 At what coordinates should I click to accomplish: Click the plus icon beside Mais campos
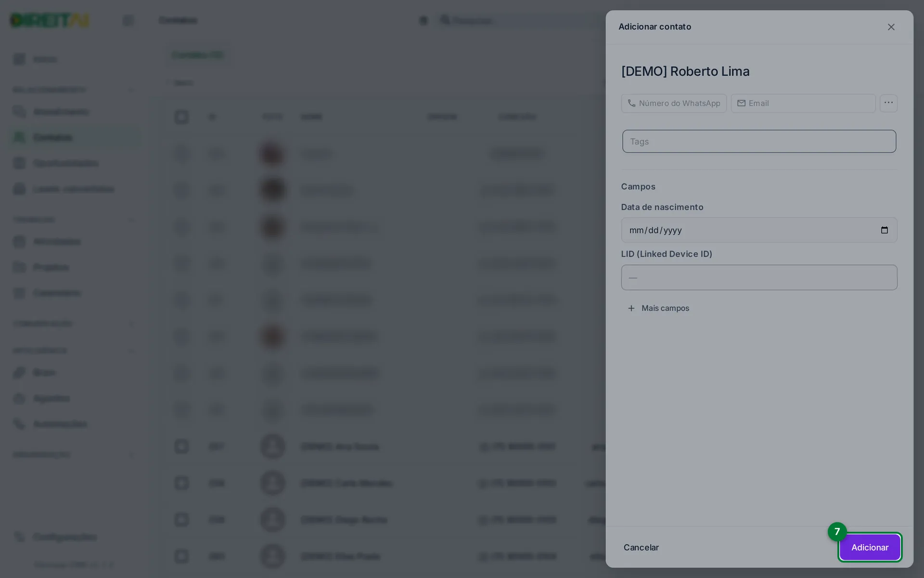coord(631,308)
